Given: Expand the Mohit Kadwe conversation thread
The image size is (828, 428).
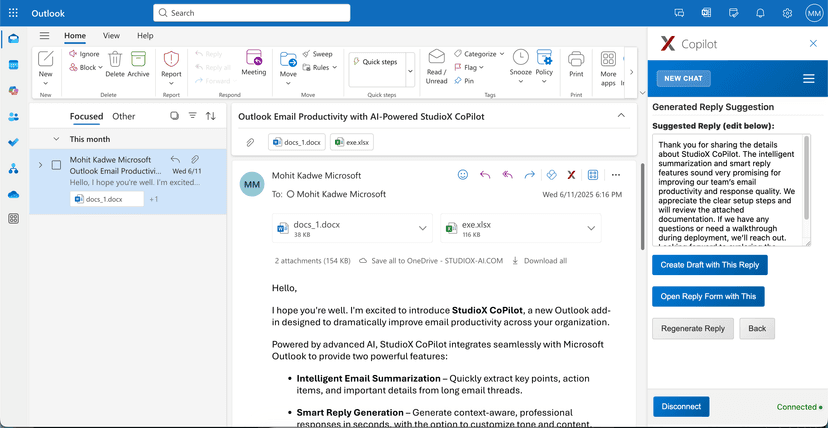Looking at the screenshot, I should coord(40,165).
